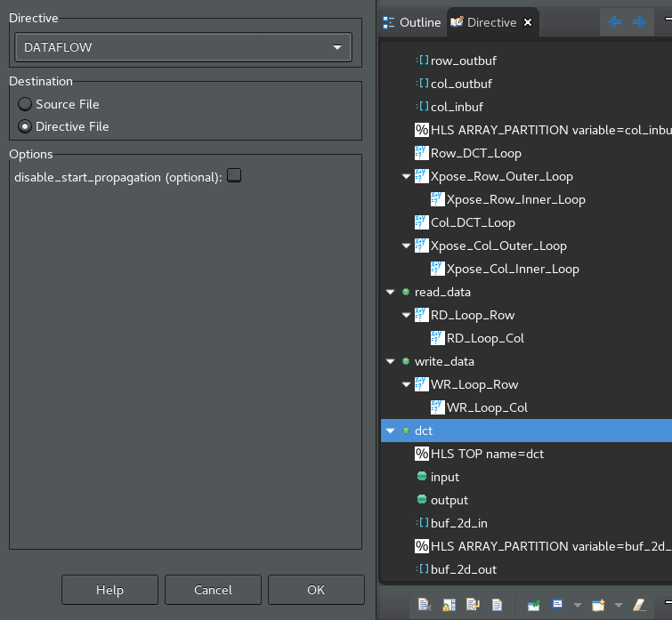Image resolution: width=672 pixels, height=620 pixels.
Task: Close the Directive tab
Action: (528, 22)
